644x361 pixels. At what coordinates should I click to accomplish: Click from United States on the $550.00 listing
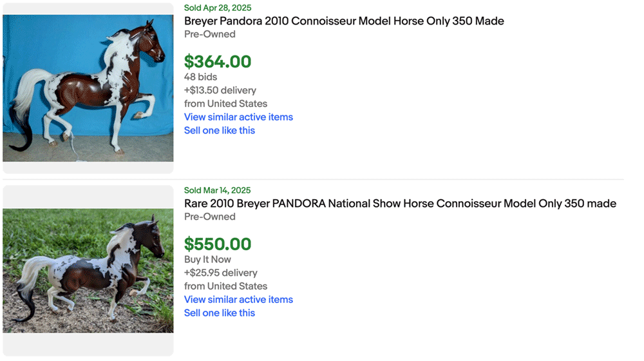point(225,286)
